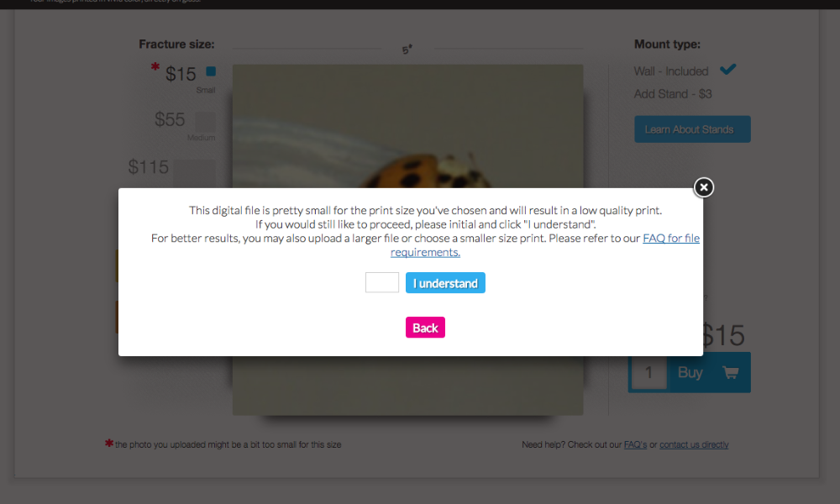Click the pink Back button
The image size is (840, 504).
pyautogui.click(x=425, y=328)
